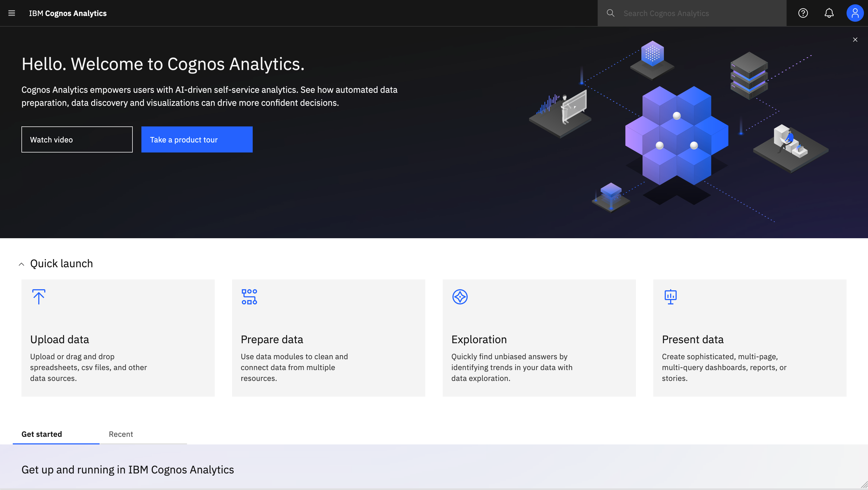Click the Prepare data modules icon
868x490 pixels.
coord(249,297)
